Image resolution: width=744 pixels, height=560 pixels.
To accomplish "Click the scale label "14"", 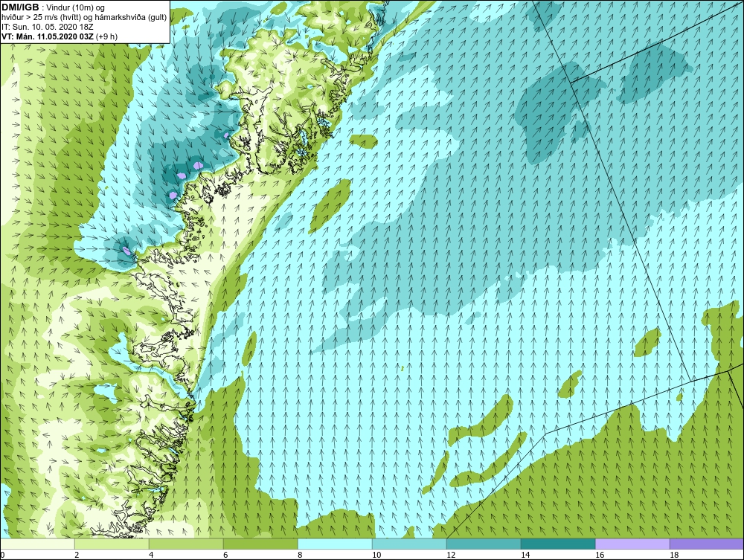I will [x=525, y=555].
